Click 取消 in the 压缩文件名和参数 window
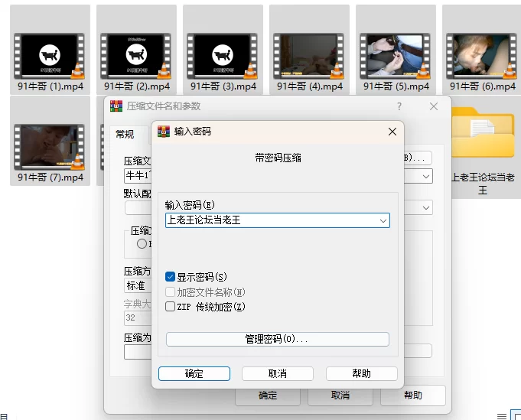The width and height of the screenshot is (521, 420). point(340,396)
